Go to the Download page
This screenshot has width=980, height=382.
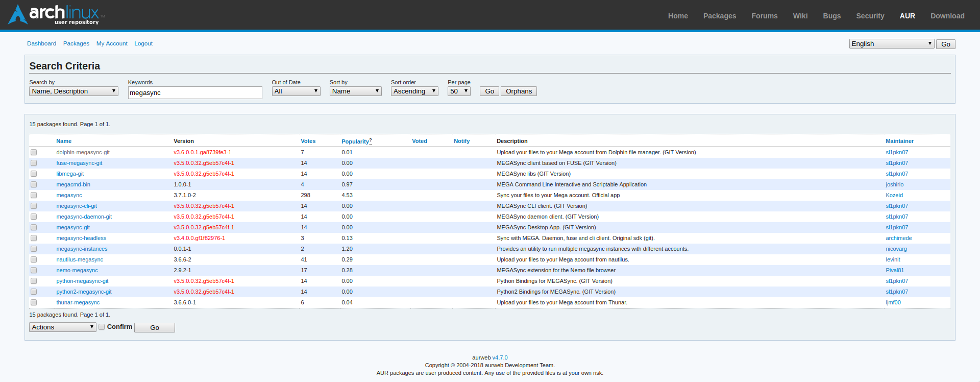click(x=947, y=16)
